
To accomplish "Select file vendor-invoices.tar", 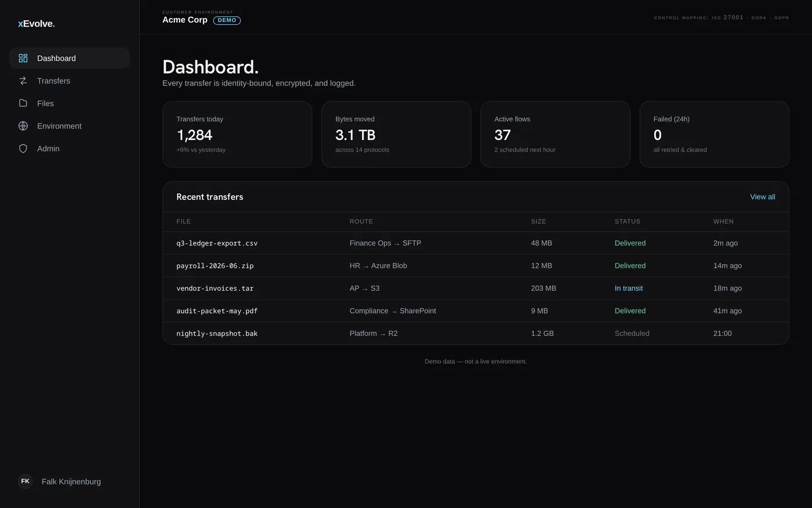I will point(215,289).
